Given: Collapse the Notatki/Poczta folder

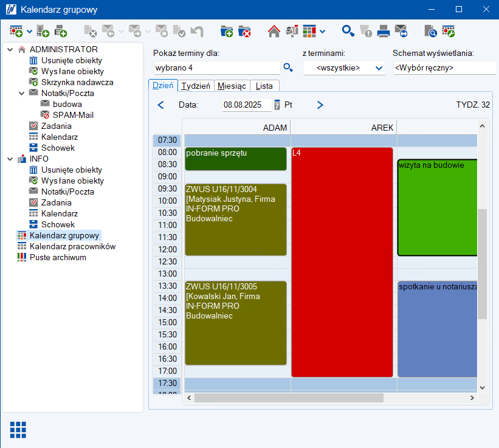Looking at the screenshot, I should point(22,93).
